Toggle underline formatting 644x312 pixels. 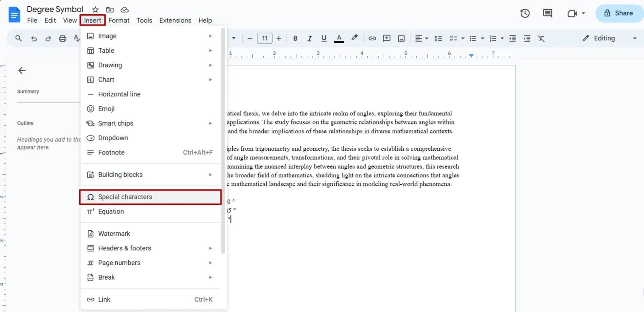[324, 38]
